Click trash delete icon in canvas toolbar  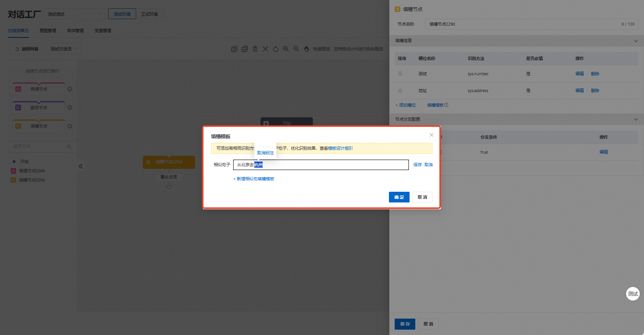255,49
